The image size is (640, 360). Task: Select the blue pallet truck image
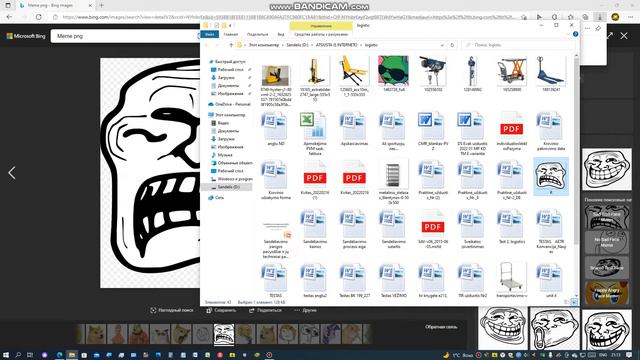550,71
